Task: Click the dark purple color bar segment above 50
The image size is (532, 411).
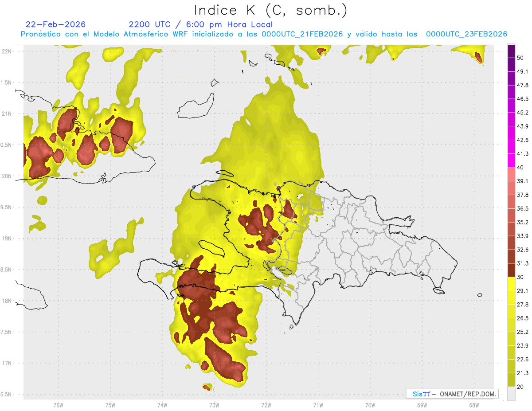Action: pos(512,51)
